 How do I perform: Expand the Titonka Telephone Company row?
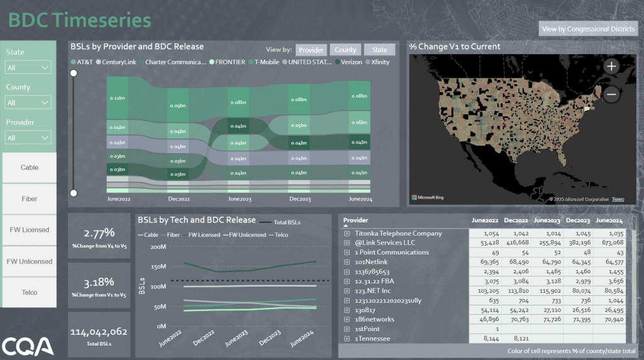click(347, 234)
